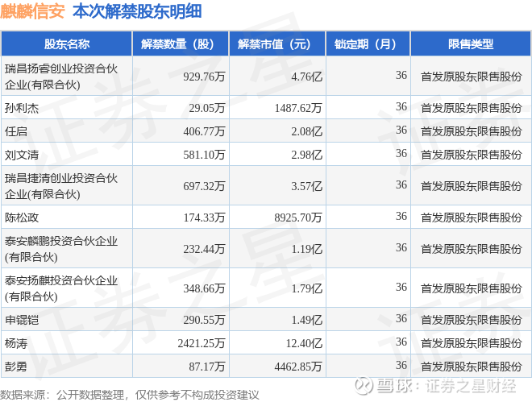Screen dimensions: 532x402
Task: Click the 限售类型 column header
Action: [x=471, y=44]
